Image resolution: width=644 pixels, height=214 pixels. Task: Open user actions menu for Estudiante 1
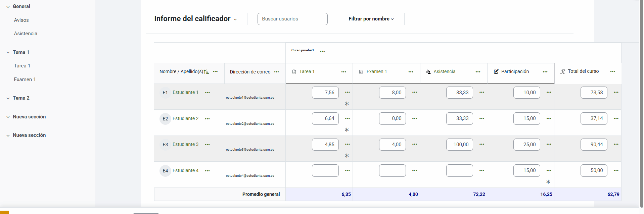tap(208, 93)
